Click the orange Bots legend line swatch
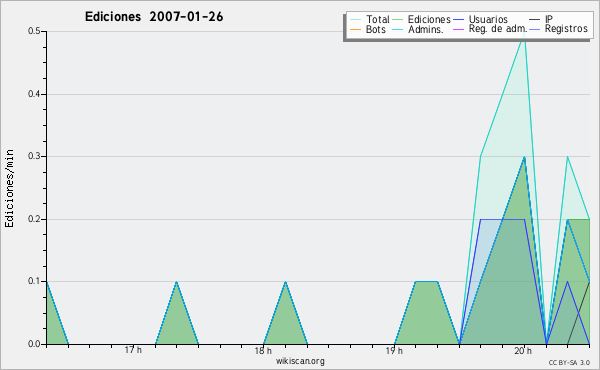 click(355, 29)
